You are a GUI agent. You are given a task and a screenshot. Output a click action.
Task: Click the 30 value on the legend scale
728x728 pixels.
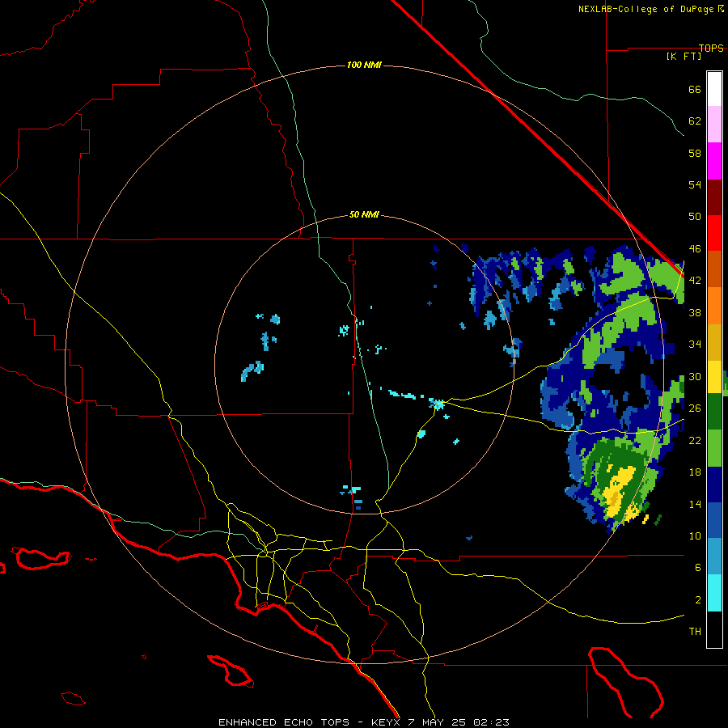pyautogui.click(x=695, y=376)
